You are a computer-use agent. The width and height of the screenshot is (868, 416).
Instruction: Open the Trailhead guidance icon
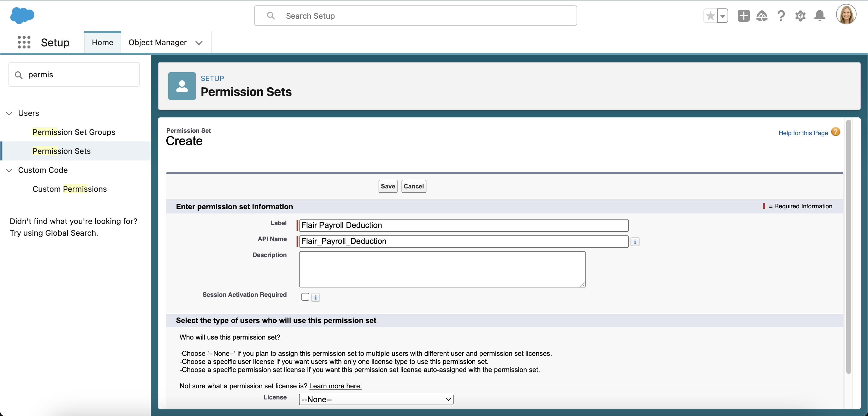[762, 16]
